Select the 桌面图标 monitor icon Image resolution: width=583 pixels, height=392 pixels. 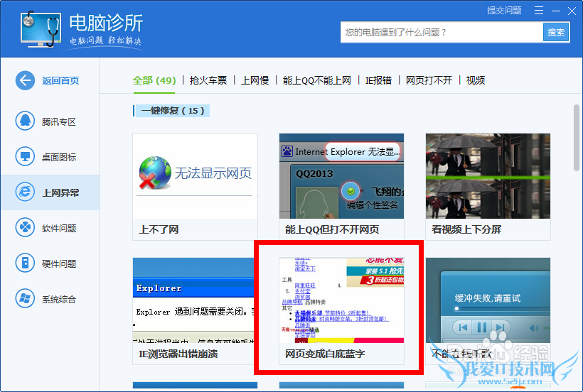pos(26,157)
